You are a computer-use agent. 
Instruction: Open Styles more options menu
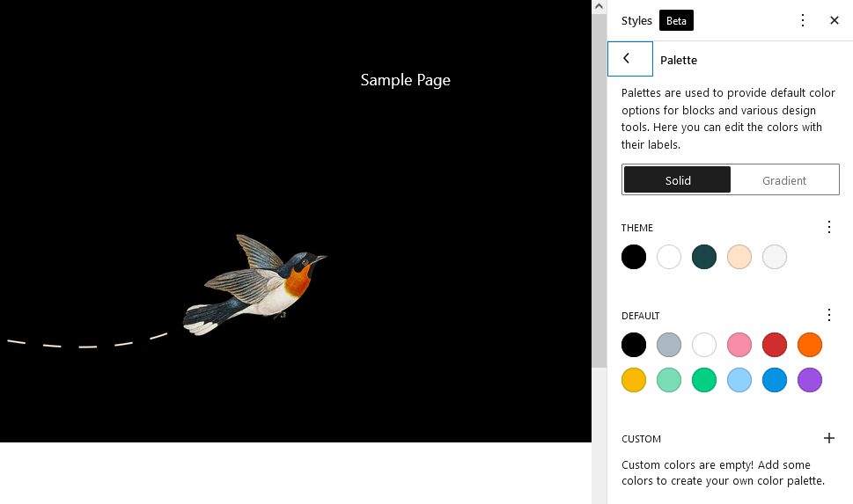(803, 20)
